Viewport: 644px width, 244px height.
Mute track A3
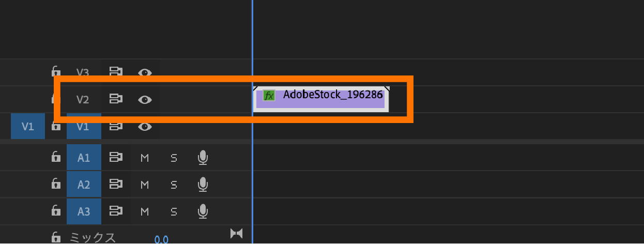point(145,211)
